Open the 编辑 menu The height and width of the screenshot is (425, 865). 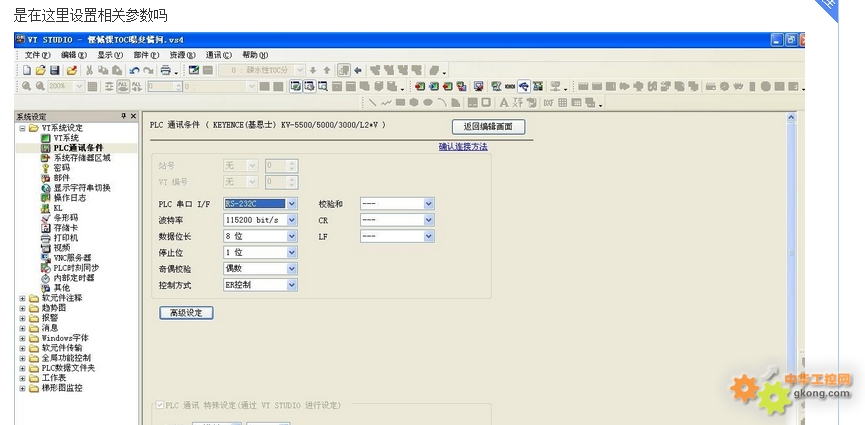click(x=74, y=55)
